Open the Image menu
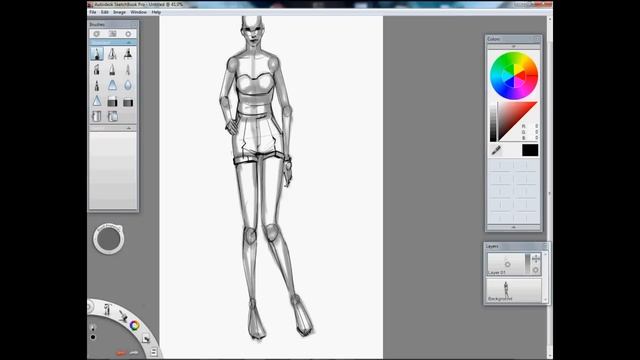The height and width of the screenshot is (360, 640). (x=119, y=12)
